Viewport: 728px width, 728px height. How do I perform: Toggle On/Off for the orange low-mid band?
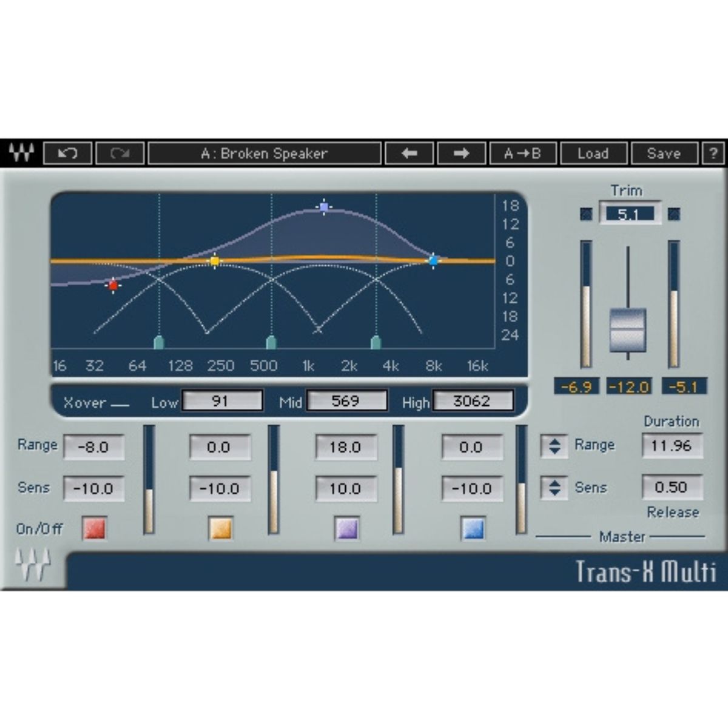(220, 528)
